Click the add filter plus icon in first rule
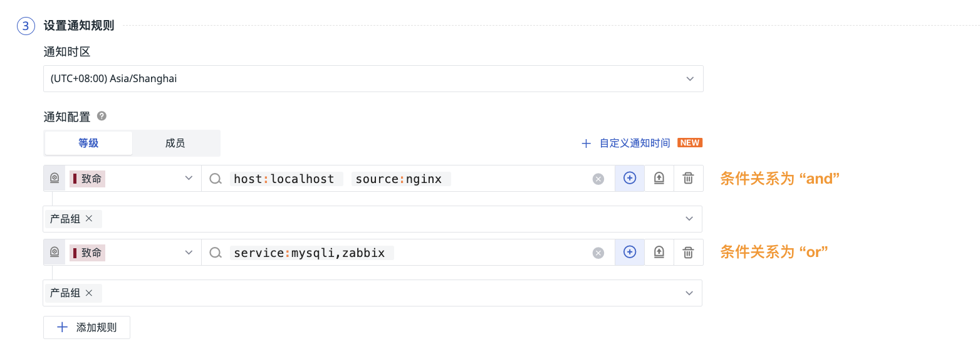Image resolution: width=980 pixels, height=356 pixels. click(630, 178)
